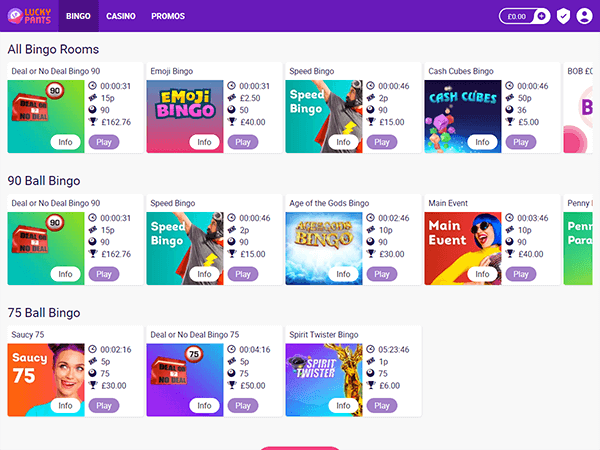Click the bingo ball icon on Spirit Twister
Screen dimensions: 600x450
pyautogui.click(x=370, y=373)
